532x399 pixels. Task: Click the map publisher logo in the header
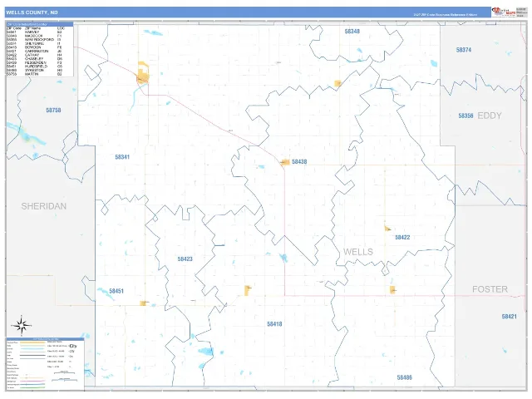coord(504,12)
